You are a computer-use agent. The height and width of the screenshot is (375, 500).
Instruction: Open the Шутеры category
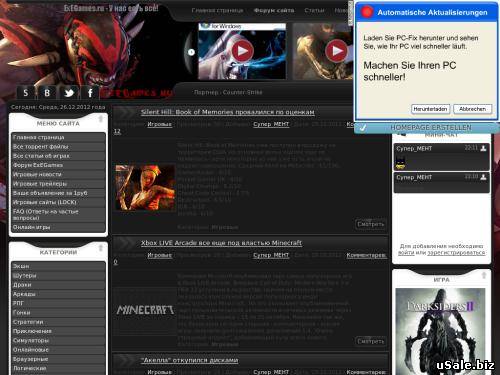click(x=58, y=276)
